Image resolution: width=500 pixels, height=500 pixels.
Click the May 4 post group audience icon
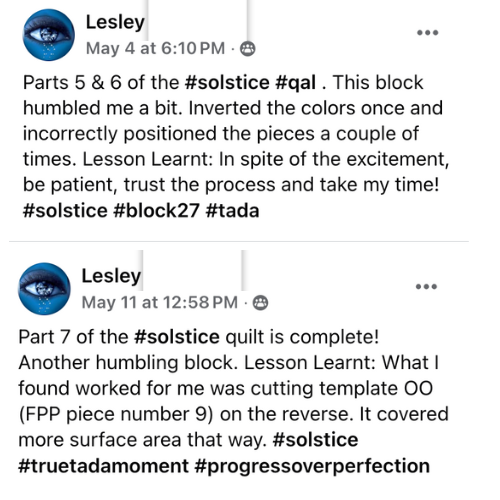[248, 49]
